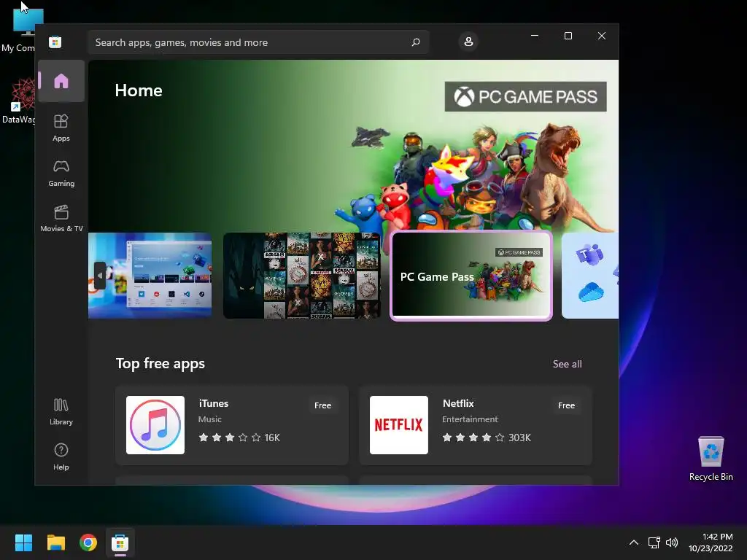This screenshot has width=747, height=560.
Task: Open the account profile icon
Action: 468,42
